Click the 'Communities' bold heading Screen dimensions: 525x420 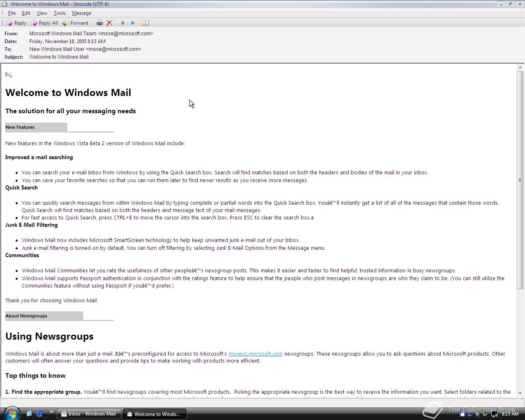pos(22,256)
